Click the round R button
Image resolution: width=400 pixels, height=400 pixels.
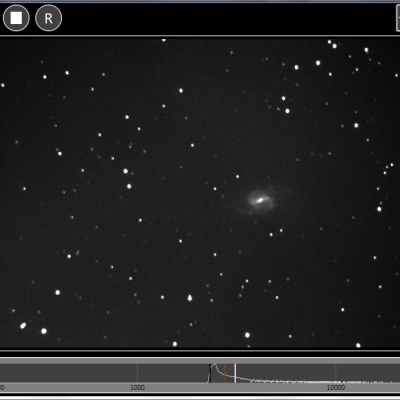48,18
